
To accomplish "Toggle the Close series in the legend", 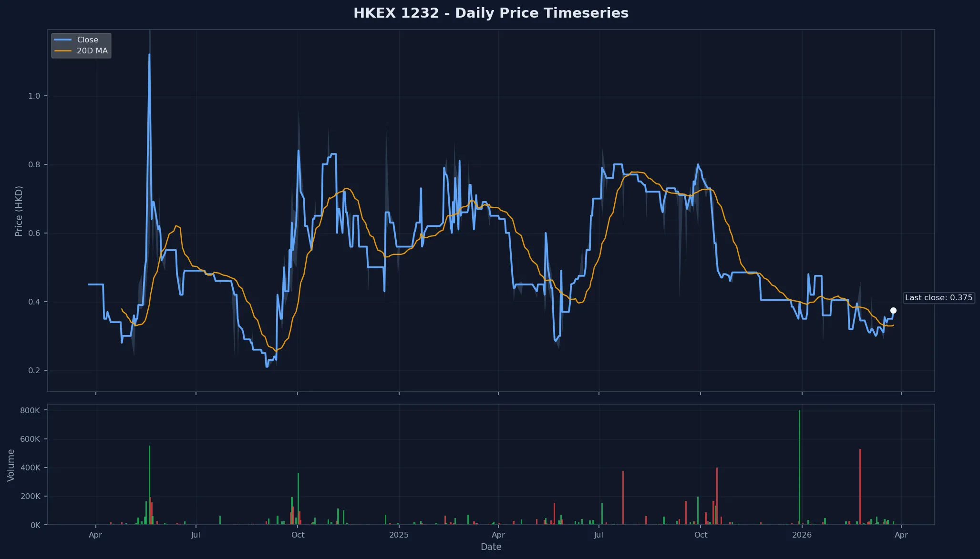I will click(89, 40).
